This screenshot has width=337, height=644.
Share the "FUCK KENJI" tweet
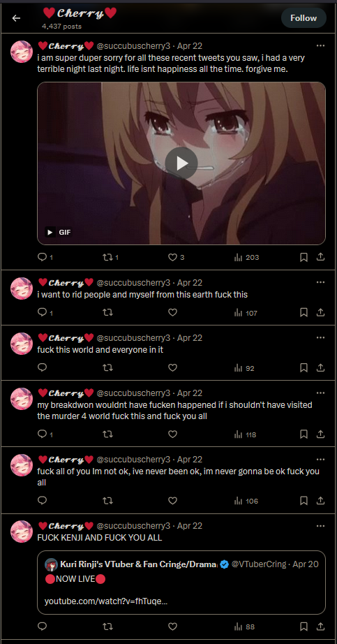tap(320, 627)
